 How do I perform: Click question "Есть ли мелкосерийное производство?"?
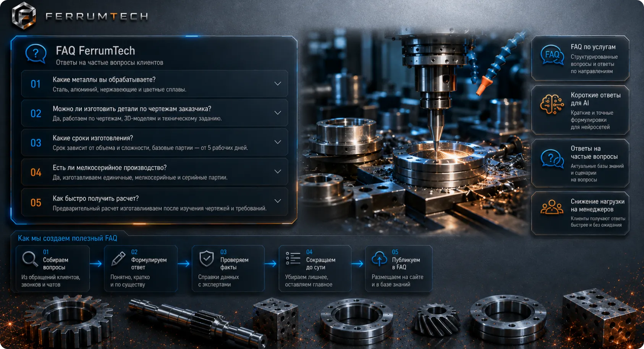point(110,168)
